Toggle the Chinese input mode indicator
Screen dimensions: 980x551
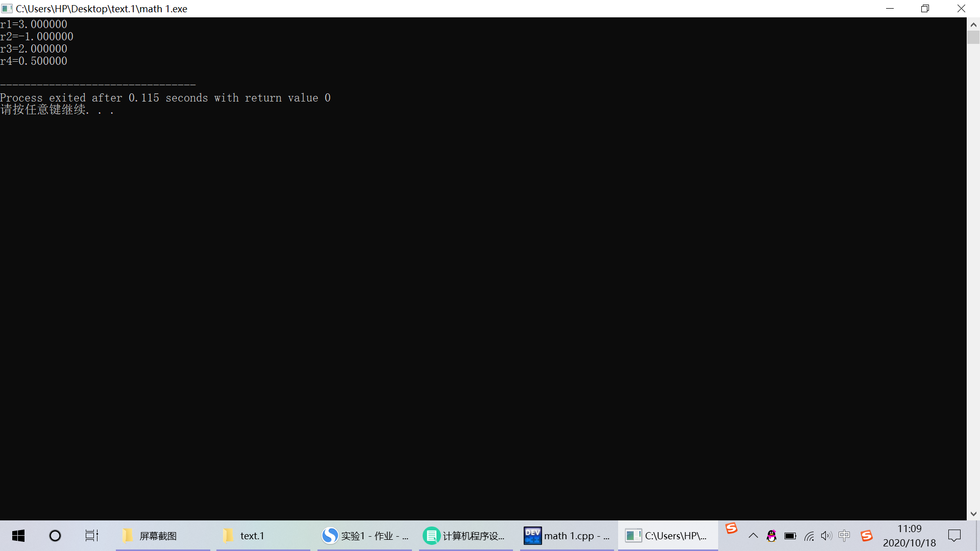click(844, 536)
